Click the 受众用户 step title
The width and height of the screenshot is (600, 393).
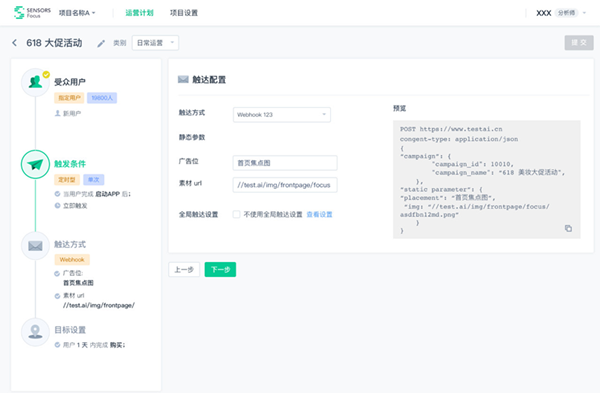(70, 82)
